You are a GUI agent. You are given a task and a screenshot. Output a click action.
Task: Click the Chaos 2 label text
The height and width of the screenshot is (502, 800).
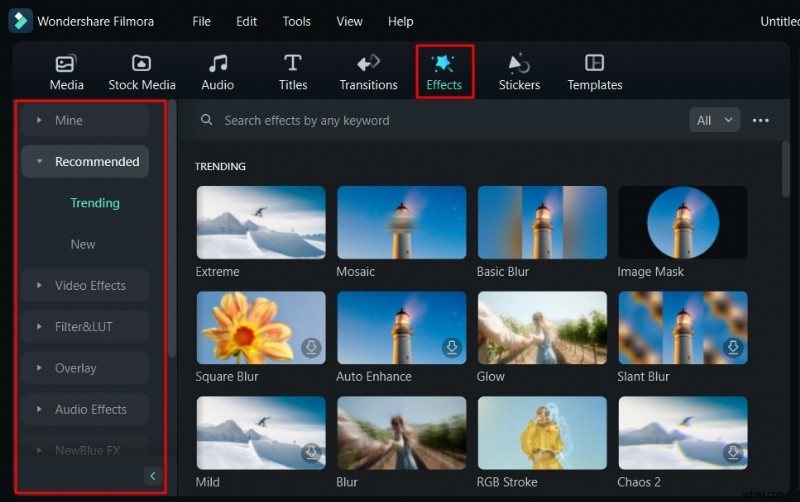click(639, 482)
